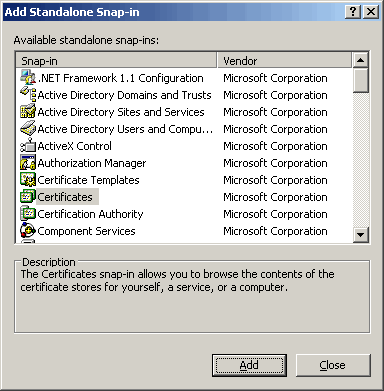Click the Authorization Manager icon
Screen dimensions: 384x391
click(x=28, y=163)
